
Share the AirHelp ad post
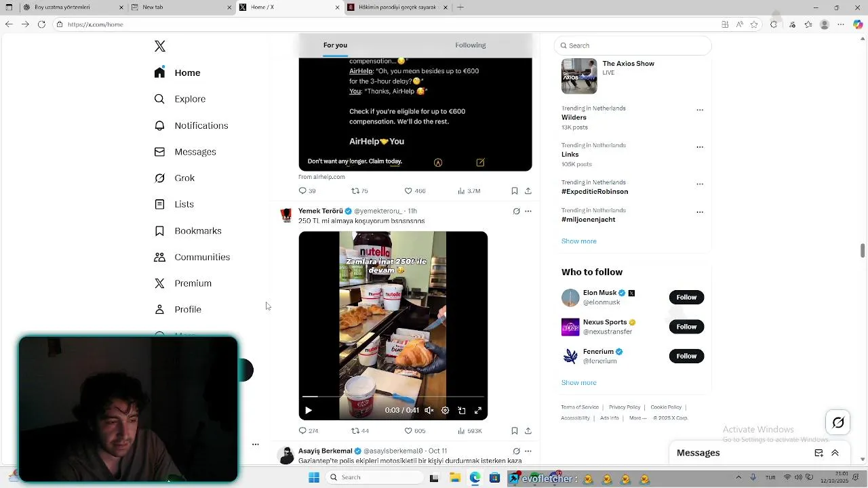pos(528,191)
